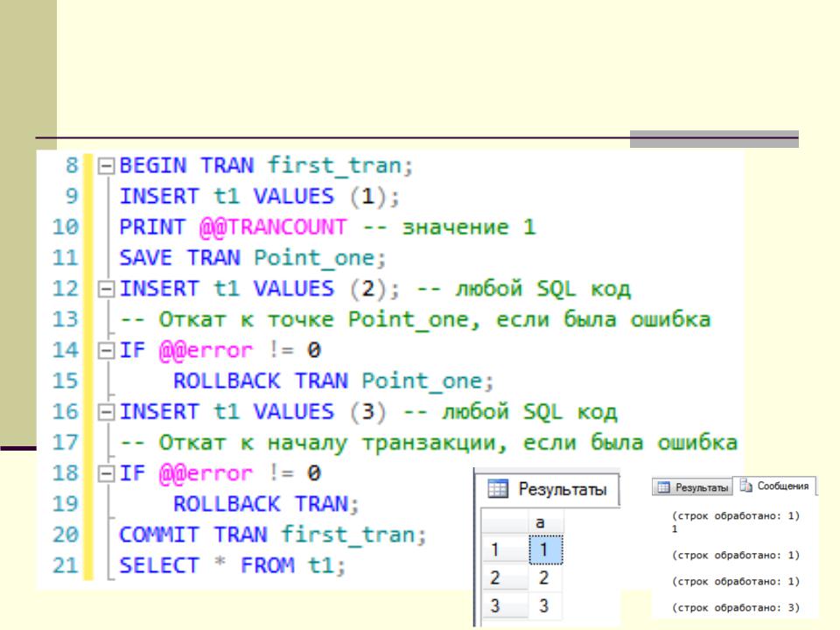Collapse the INSERT block at line 12
Viewport: 840px width, 630px height.
[107, 289]
